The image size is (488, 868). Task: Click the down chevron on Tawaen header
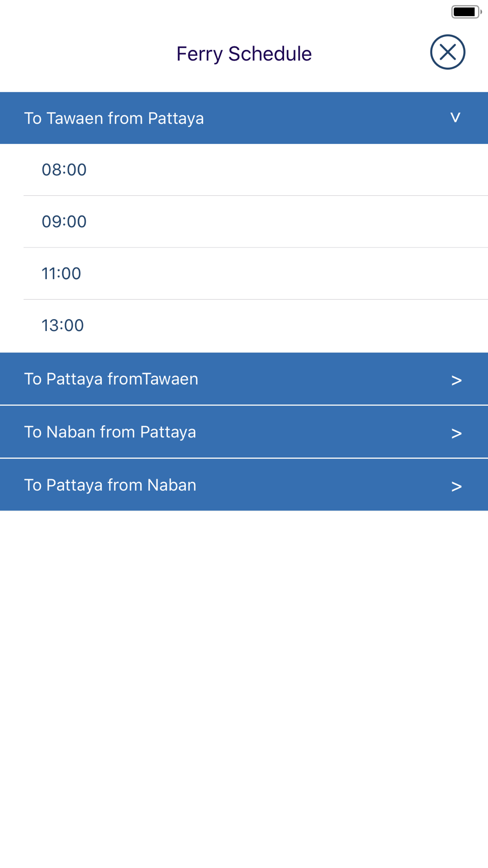click(455, 118)
